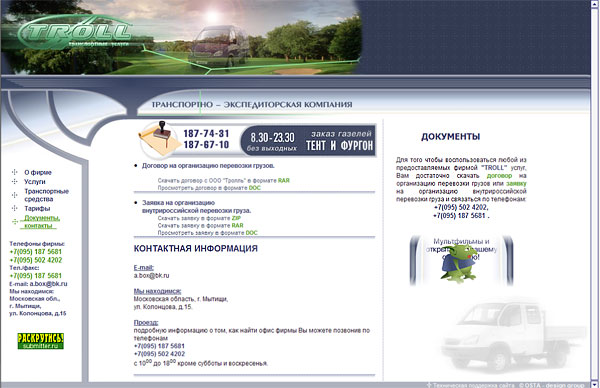Image resolution: width=600 pixels, height=388 pixels.
Task: Download the contract in RAR format
Action: [x=284, y=181]
